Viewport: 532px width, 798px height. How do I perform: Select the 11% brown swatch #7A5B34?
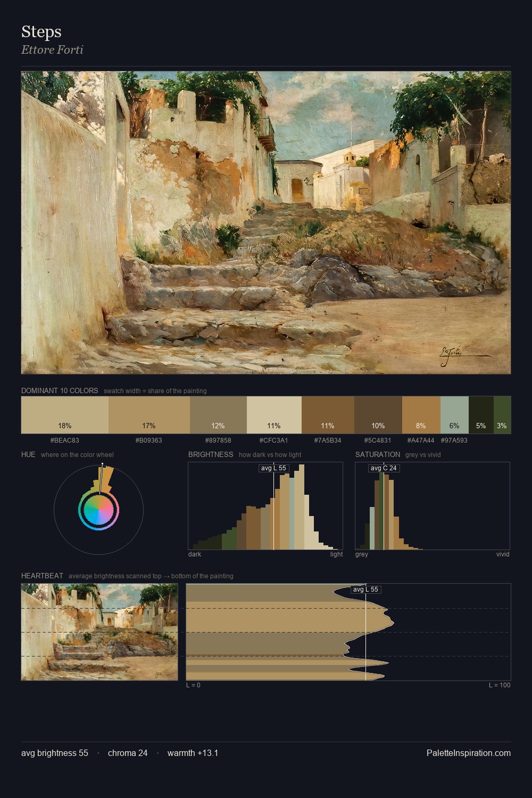pyautogui.click(x=328, y=415)
